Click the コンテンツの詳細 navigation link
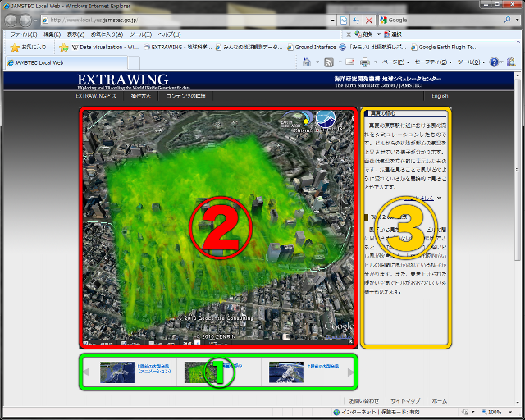Screen dimensions: 525x420 click(x=185, y=96)
